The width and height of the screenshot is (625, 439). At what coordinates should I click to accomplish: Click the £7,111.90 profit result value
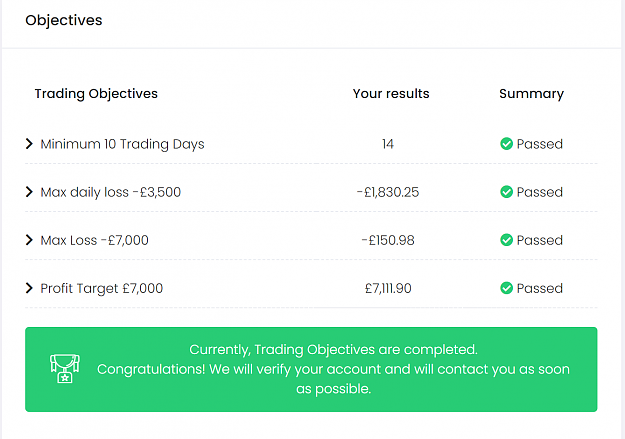point(388,288)
